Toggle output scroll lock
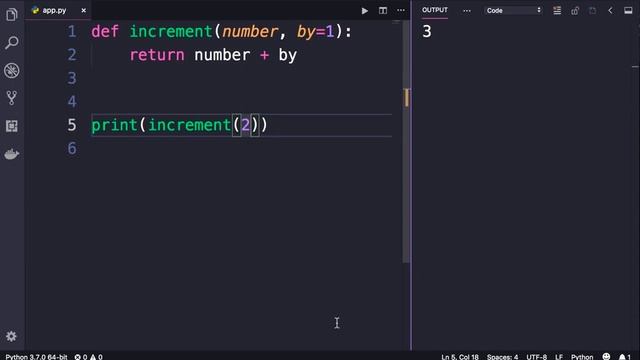This screenshot has width=640, height=360. coord(575,11)
